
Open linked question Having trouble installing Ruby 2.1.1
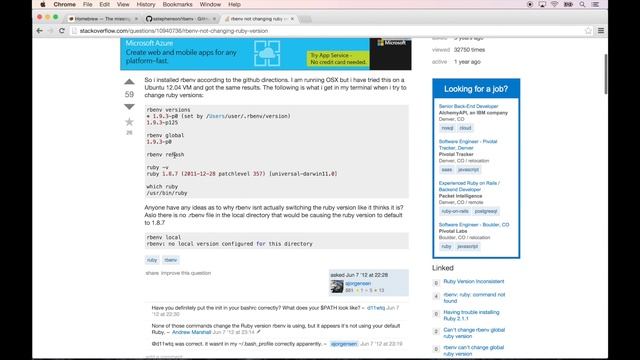point(471,315)
